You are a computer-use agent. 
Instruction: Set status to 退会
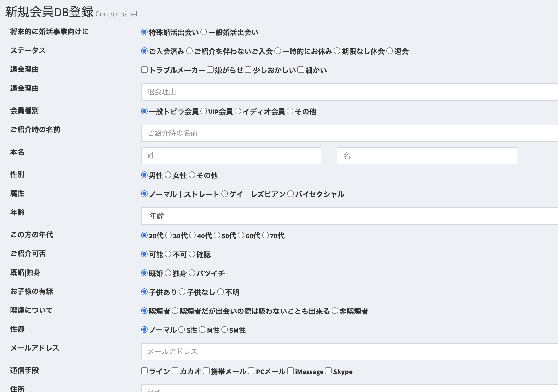(x=390, y=51)
